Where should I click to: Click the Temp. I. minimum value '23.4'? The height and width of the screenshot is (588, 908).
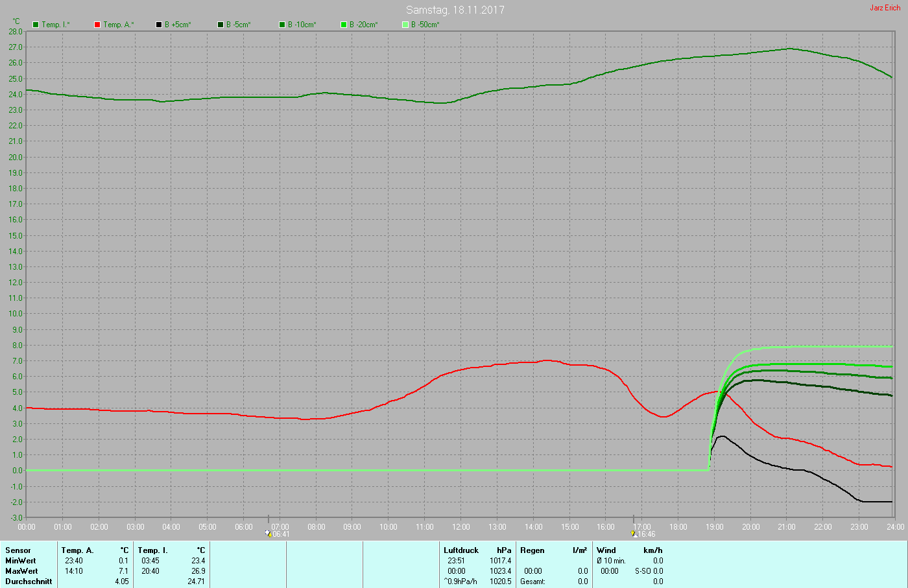point(198,561)
